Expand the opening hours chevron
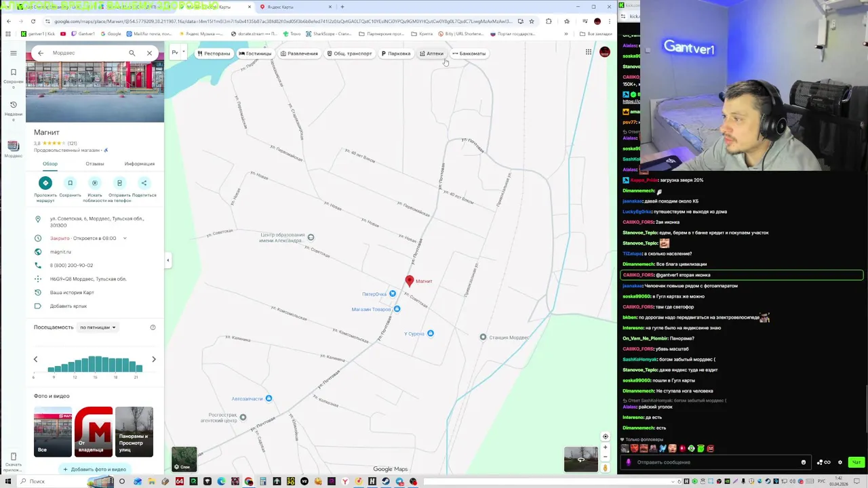 125,239
